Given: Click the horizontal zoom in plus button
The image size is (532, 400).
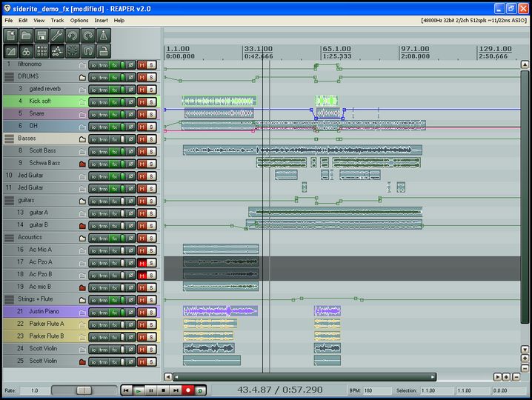Looking at the screenshot, I should point(506,377).
